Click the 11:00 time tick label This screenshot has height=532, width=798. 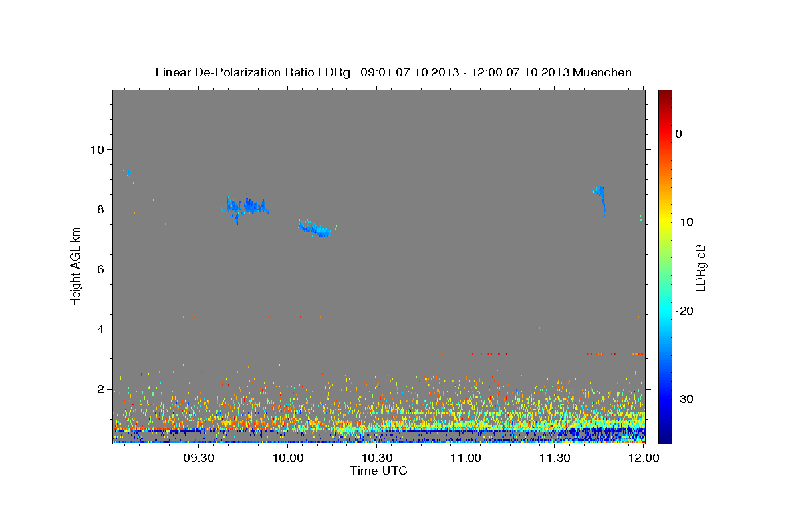point(465,459)
